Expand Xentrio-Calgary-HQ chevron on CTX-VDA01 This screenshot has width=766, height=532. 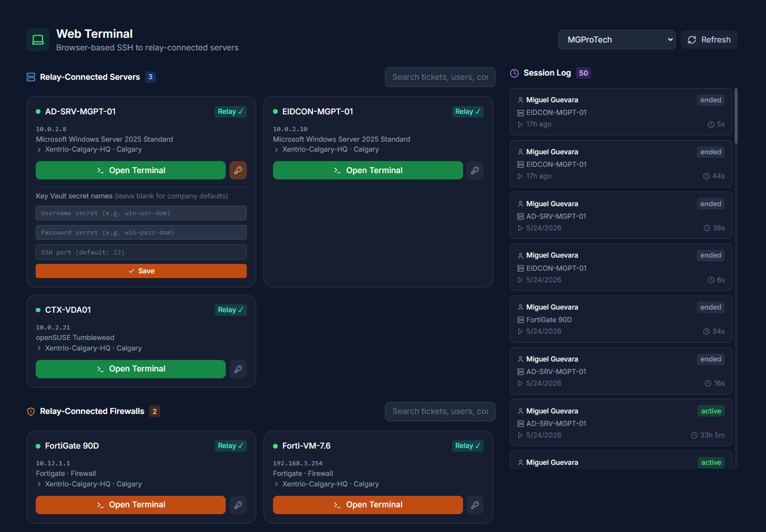39,348
